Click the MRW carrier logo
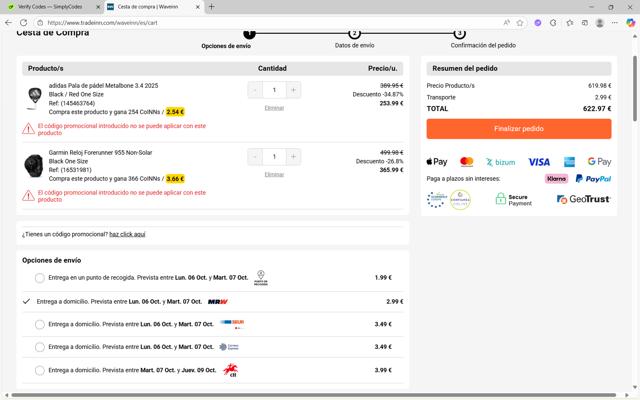Viewport: 640px width, 400px height. 218,302
